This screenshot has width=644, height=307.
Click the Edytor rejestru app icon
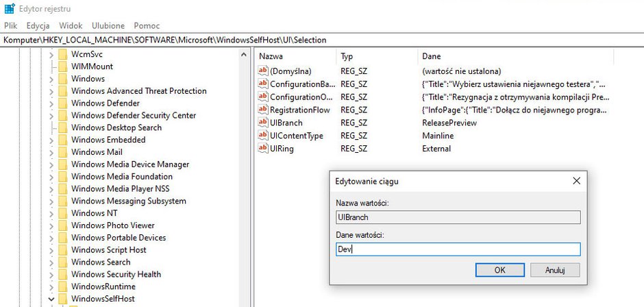[x=10, y=8]
